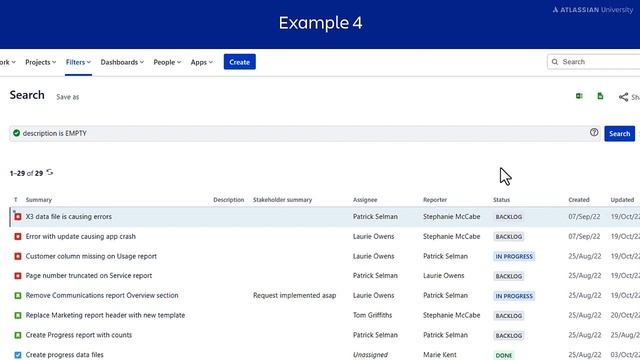Open the JQL syntax help icon
Image resolution: width=640 pixels, height=360 pixels.
pyautogui.click(x=594, y=132)
